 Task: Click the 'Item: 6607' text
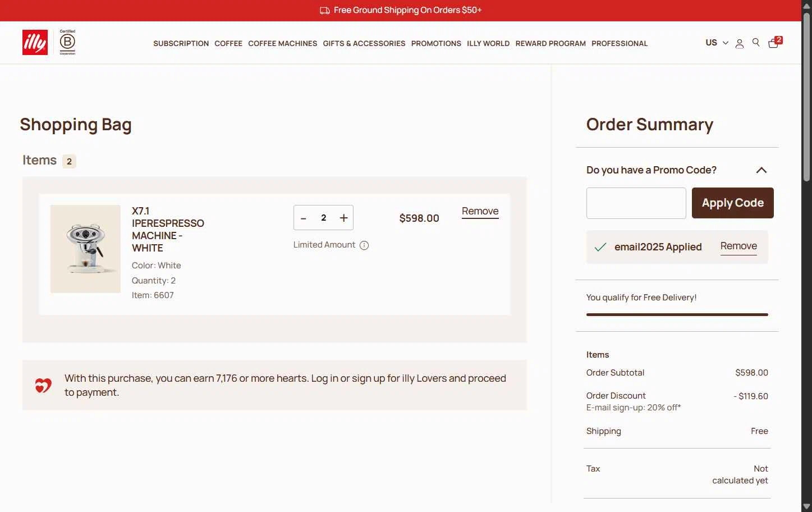pos(153,295)
